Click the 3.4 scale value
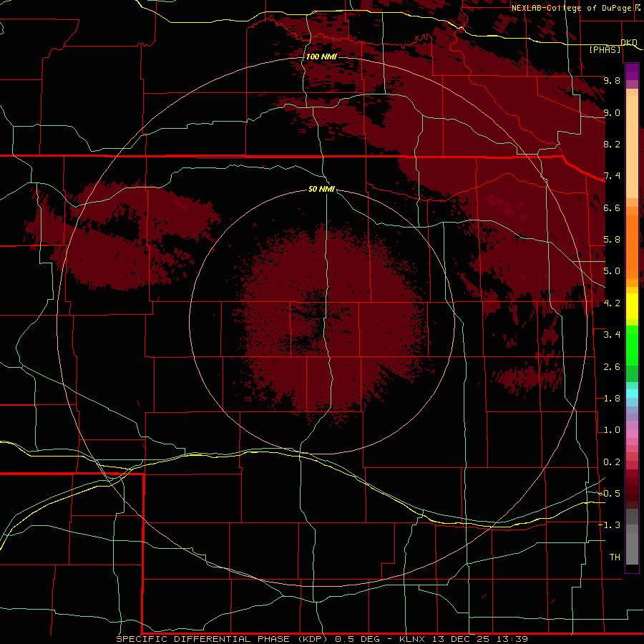 612,335
